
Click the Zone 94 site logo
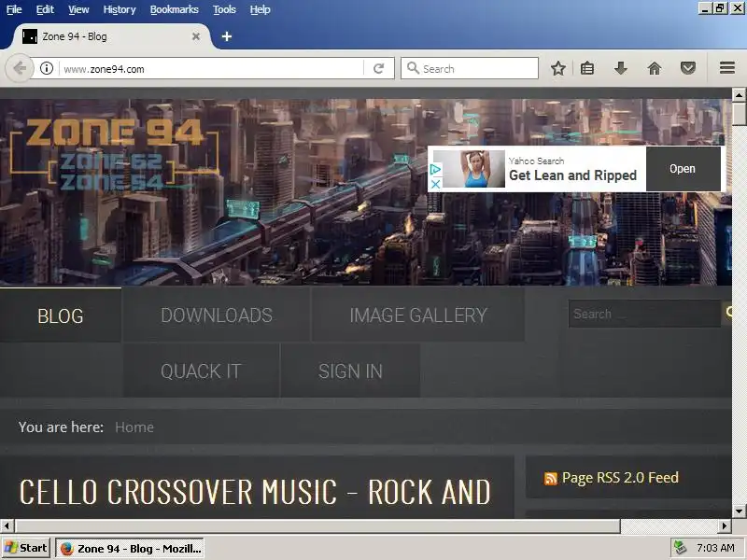114,154
